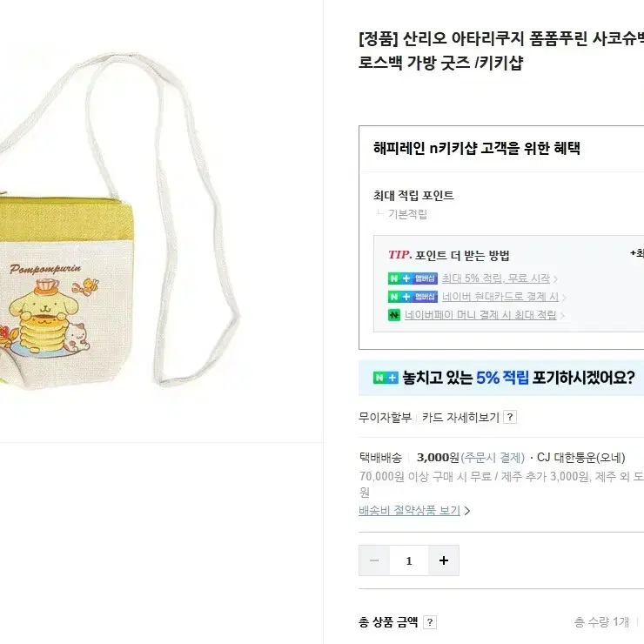This screenshot has width=644, height=644.
Task: Click the green Naver Pay icon
Action: [394, 315]
